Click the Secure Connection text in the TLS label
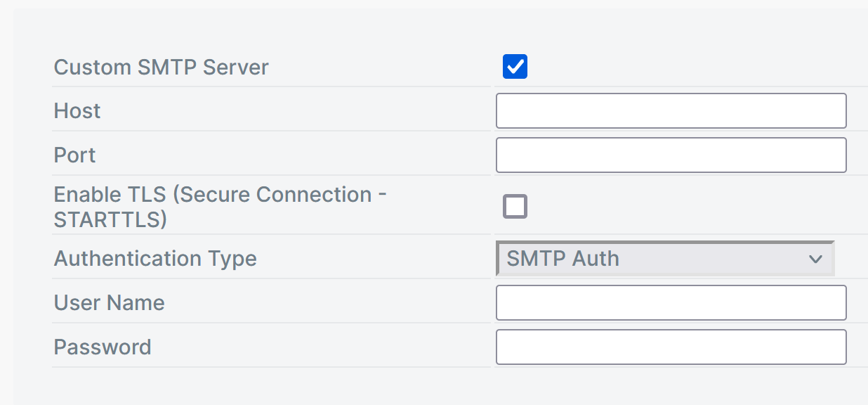This screenshot has width=868, height=405. 275,195
